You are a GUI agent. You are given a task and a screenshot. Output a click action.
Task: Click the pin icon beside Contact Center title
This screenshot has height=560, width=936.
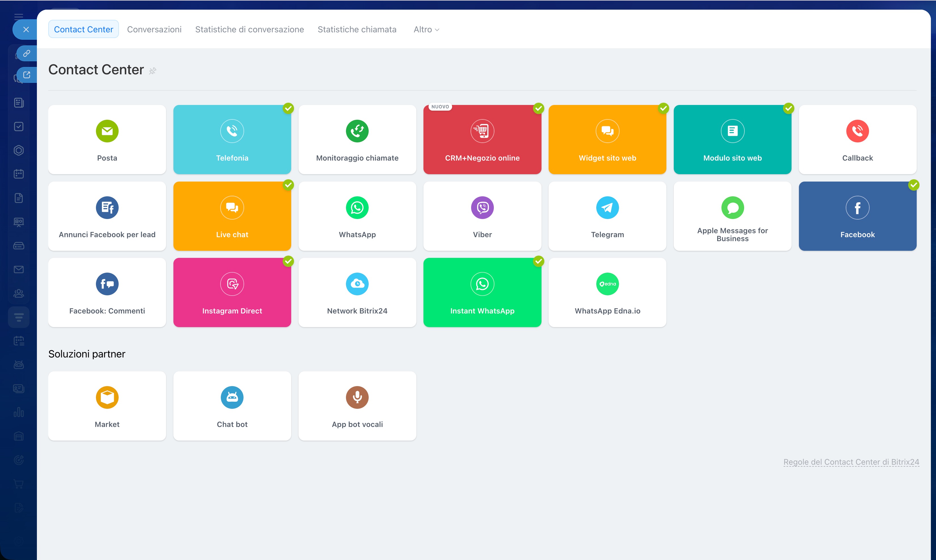pyautogui.click(x=152, y=71)
